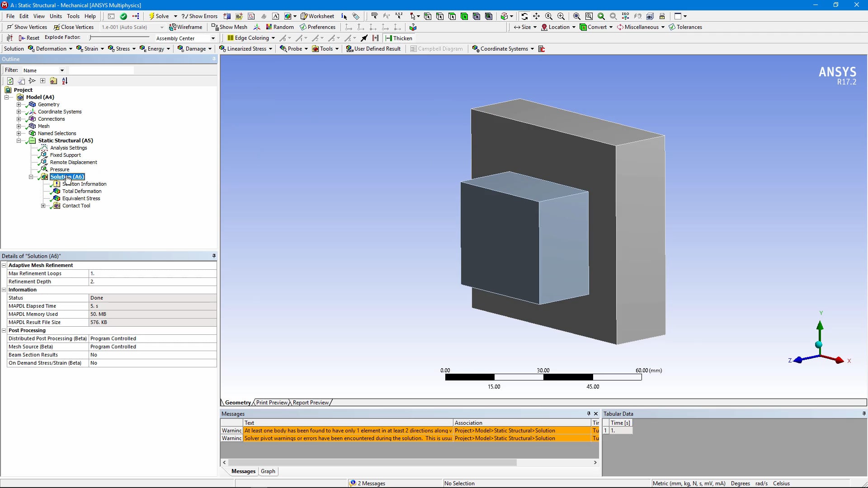The image size is (868, 488).
Task: Toggle Thicken edge display
Action: tap(399, 38)
